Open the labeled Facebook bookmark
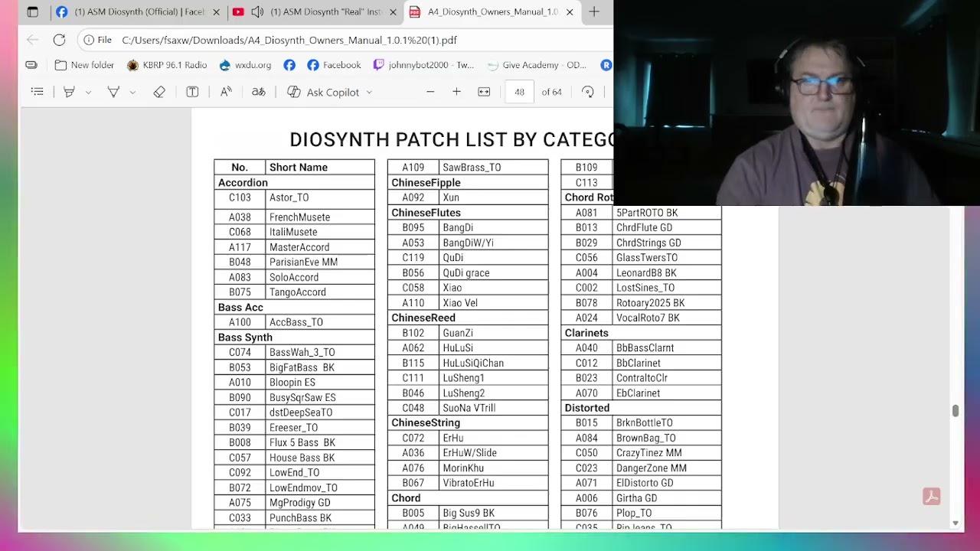980x551 pixels. (334, 65)
